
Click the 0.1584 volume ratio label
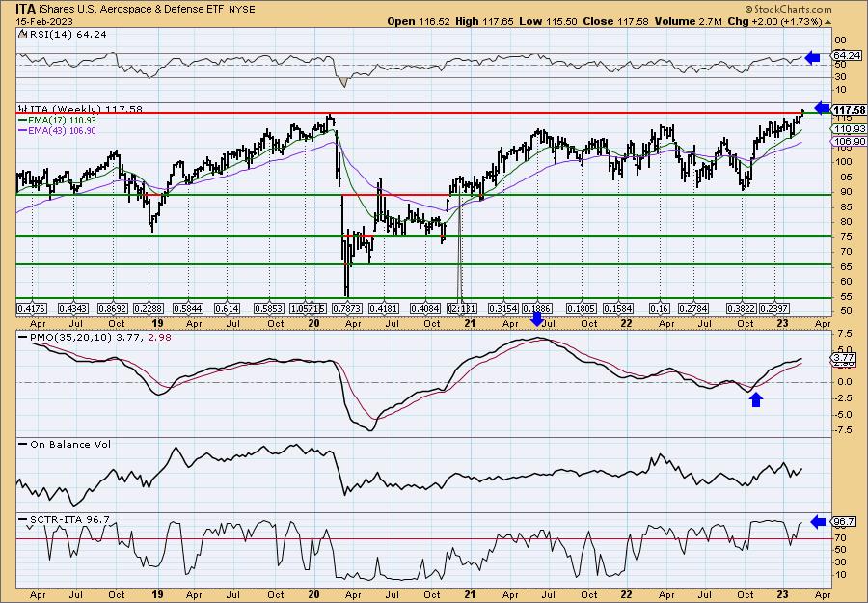point(619,308)
